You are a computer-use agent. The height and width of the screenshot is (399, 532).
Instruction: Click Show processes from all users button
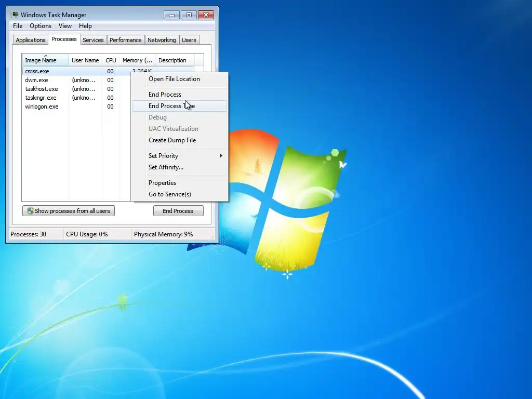[69, 211]
